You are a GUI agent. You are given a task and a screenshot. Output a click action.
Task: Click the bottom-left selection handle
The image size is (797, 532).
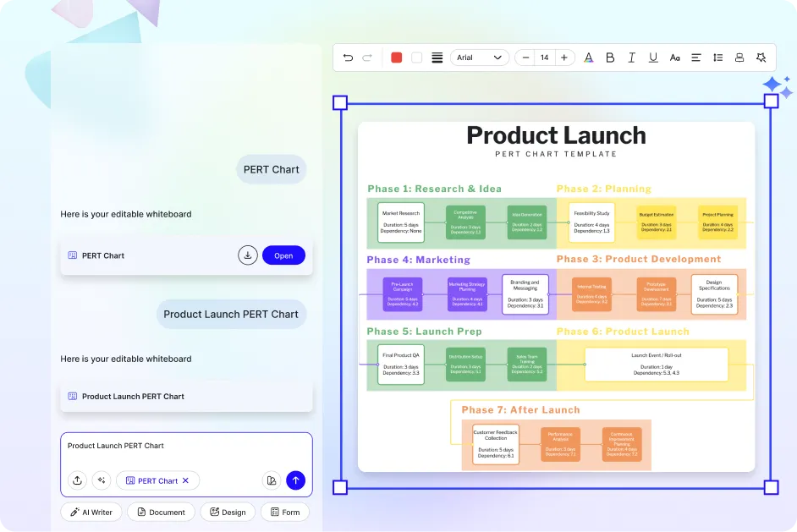(340, 488)
